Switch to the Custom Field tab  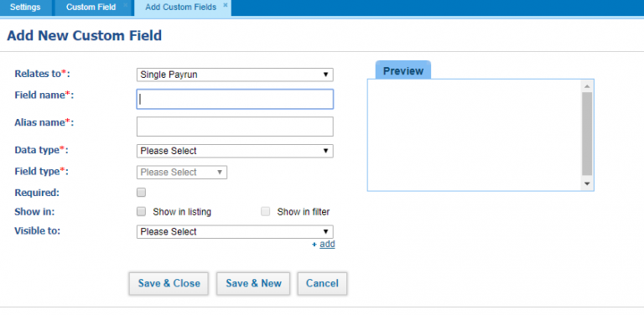(91, 8)
